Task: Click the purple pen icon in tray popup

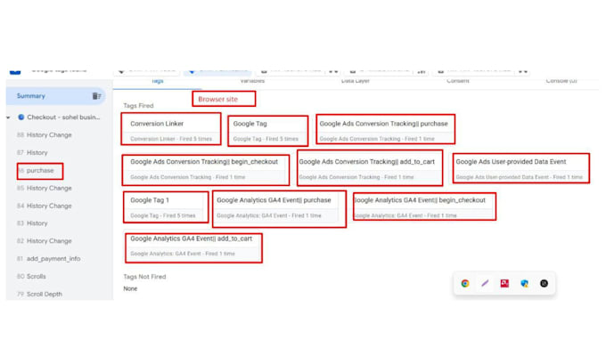Action: pyautogui.click(x=485, y=283)
